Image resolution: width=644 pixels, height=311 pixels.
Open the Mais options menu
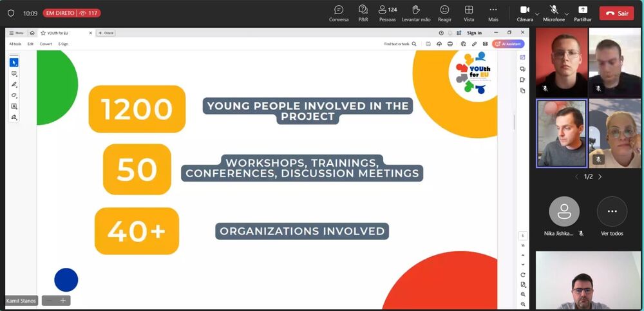(493, 14)
